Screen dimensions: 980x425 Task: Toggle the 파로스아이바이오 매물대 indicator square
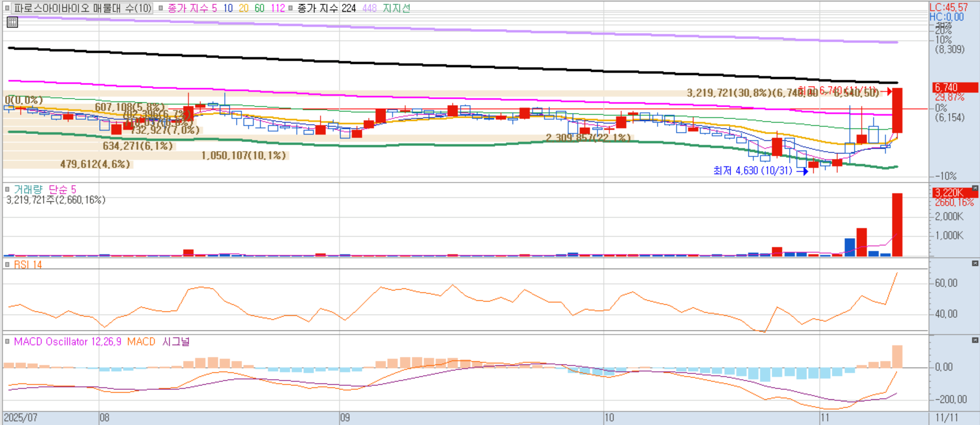(7, 8)
